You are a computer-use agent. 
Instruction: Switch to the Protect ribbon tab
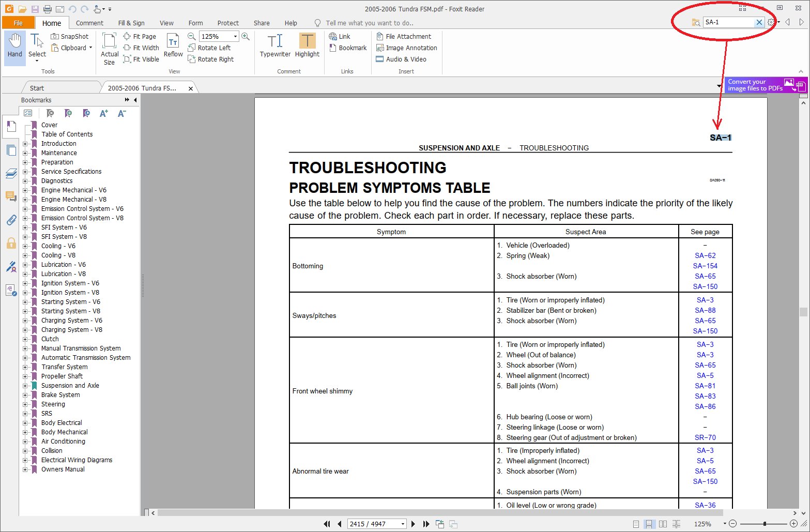click(x=228, y=23)
